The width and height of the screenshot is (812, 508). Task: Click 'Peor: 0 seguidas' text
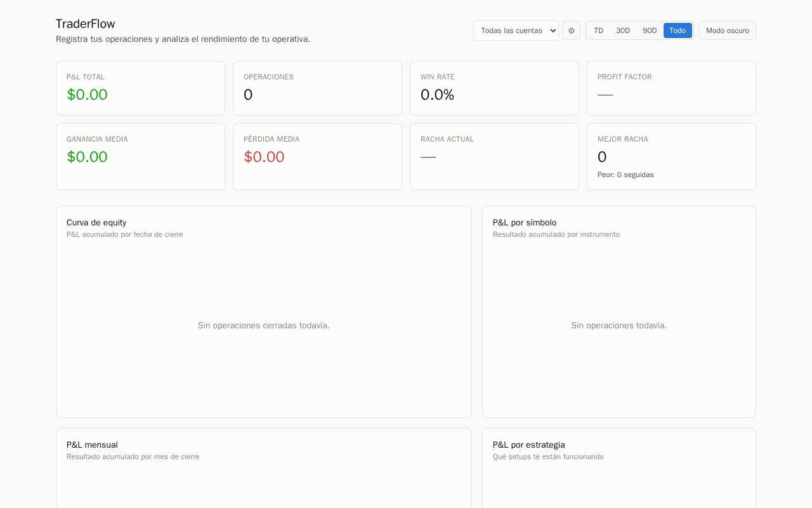[625, 175]
